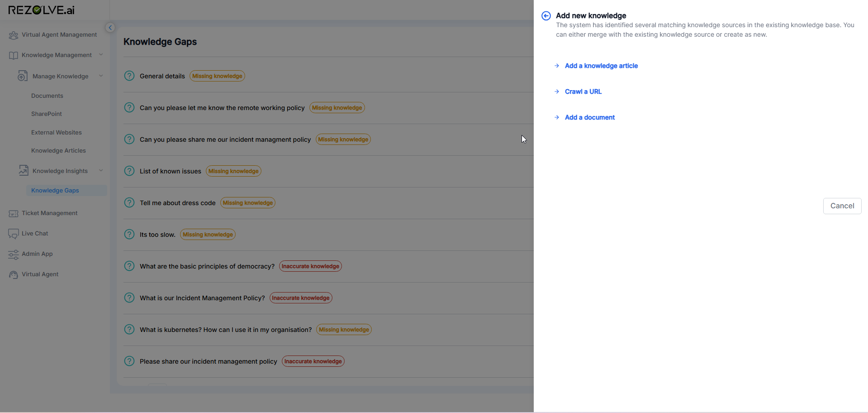Click the Add a knowledge article link
This screenshot has height=413, width=868.
[x=601, y=66]
